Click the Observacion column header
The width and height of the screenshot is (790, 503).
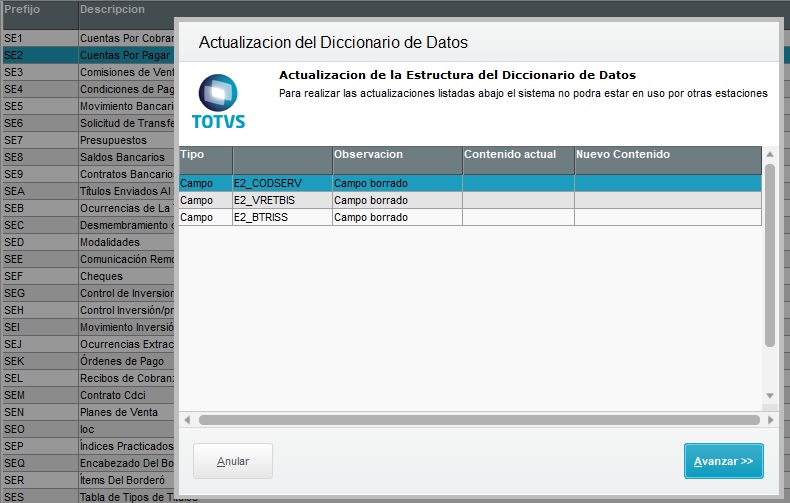click(x=397, y=160)
